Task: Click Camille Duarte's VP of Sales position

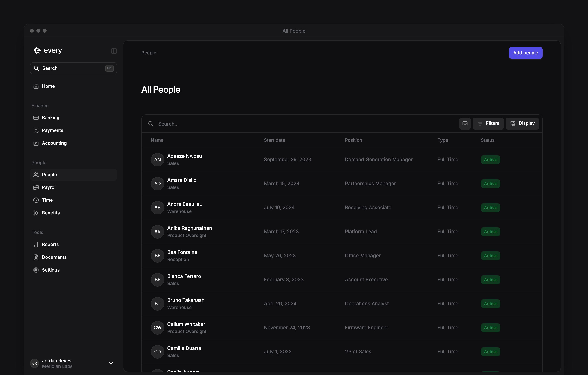Action: [358, 352]
